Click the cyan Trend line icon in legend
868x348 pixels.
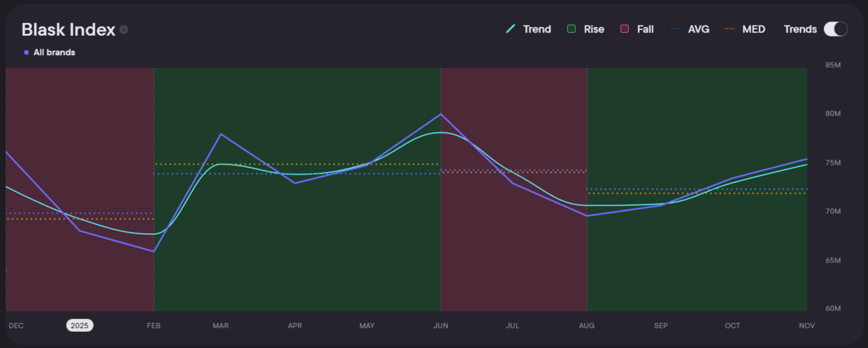pyautogui.click(x=511, y=29)
